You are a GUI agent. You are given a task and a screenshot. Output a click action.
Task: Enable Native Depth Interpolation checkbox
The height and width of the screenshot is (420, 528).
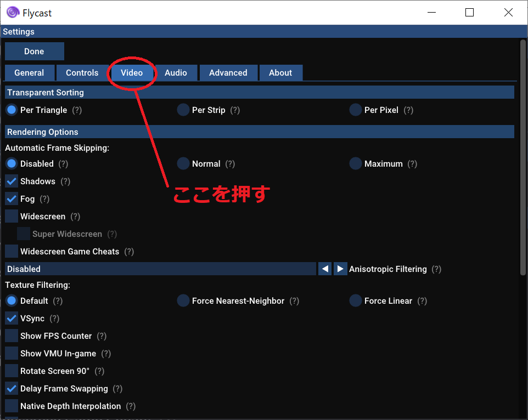12,406
